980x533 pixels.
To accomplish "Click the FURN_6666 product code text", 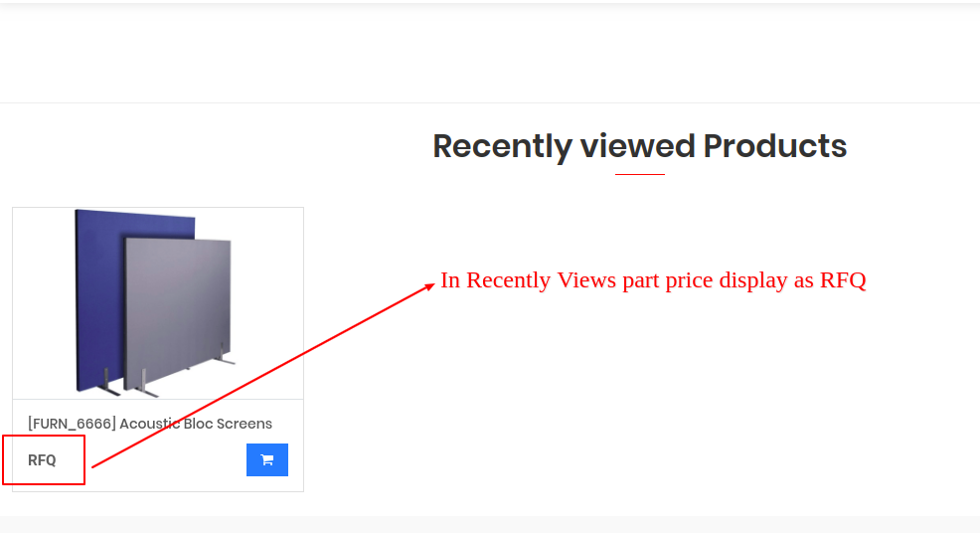I will pos(72,424).
